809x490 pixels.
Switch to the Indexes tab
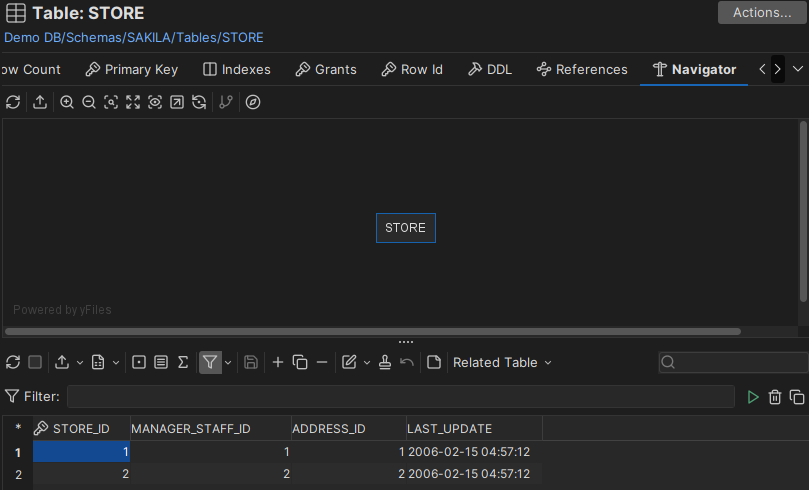pyautogui.click(x=237, y=70)
